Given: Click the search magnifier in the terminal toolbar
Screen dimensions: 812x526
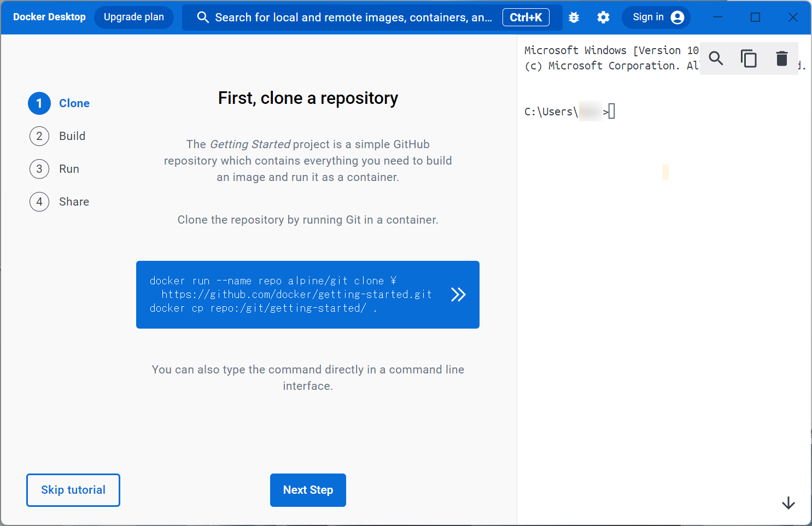Looking at the screenshot, I should click(716, 58).
